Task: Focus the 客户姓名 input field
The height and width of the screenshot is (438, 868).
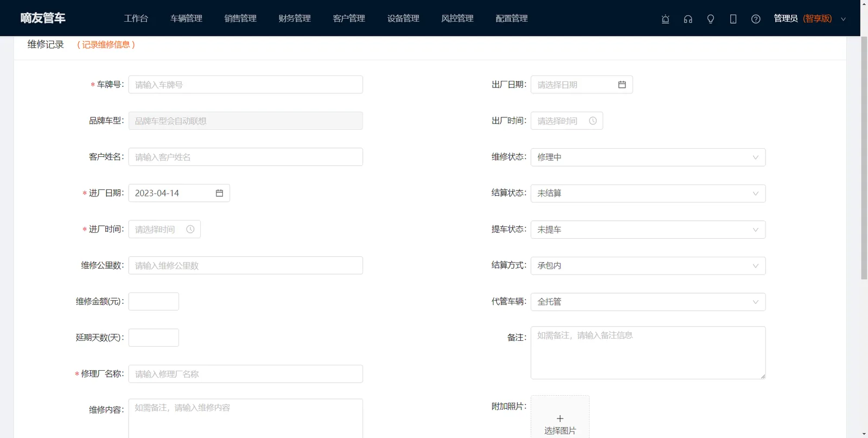Action: click(246, 157)
